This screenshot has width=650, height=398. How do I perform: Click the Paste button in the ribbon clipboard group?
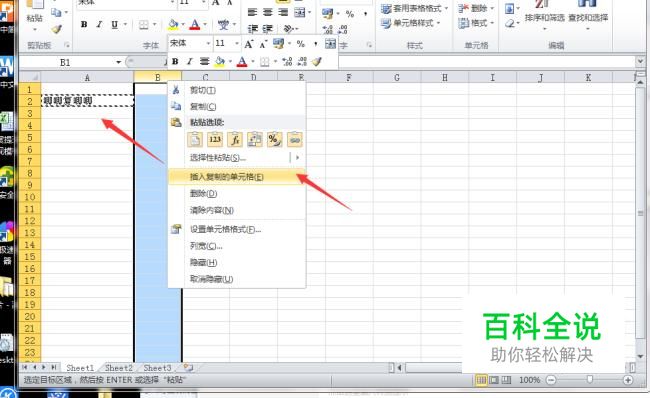pos(34,12)
